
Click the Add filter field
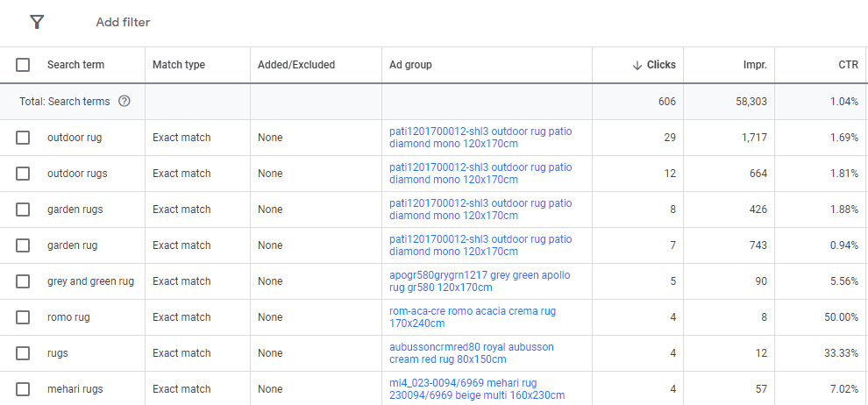(x=123, y=22)
